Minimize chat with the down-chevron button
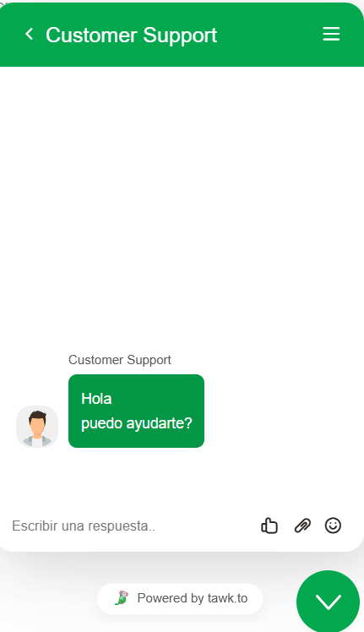Screen dimensions: 364x632 click(x=329, y=602)
